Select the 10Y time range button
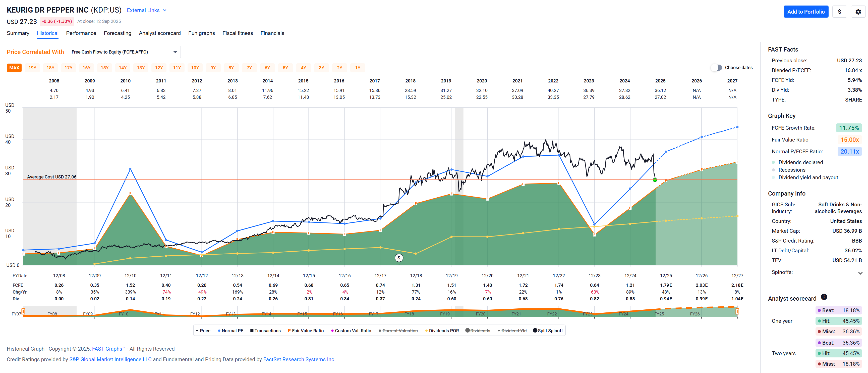 coord(195,68)
